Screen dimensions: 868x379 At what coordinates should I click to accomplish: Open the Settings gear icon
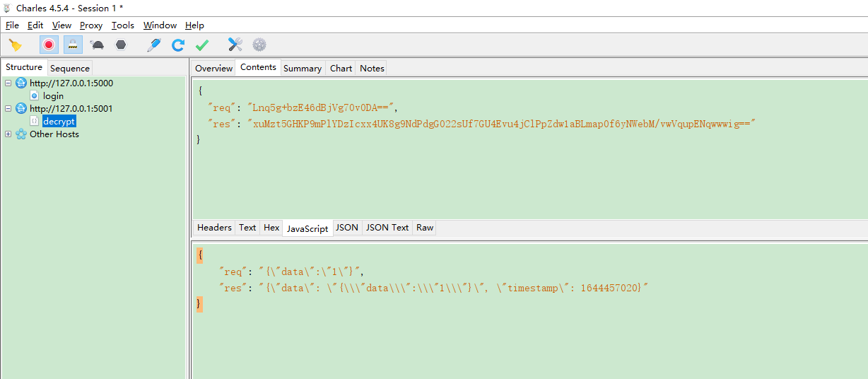259,45
